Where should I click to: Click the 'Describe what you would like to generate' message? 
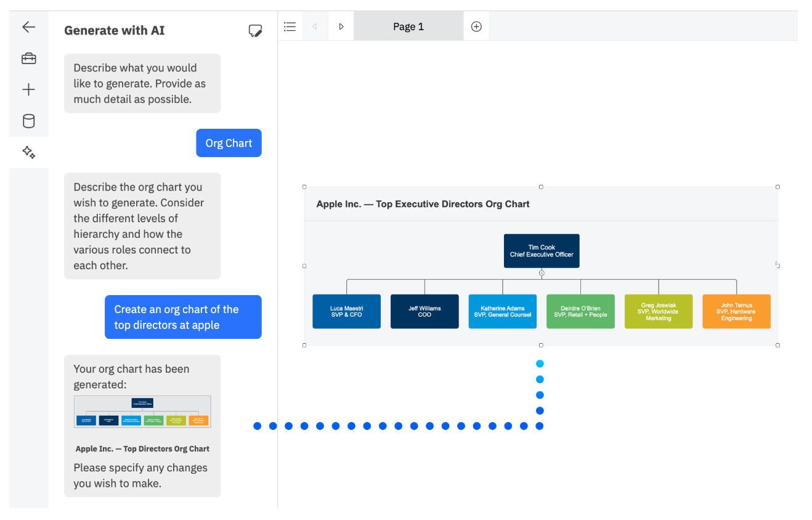click(x=142, y=83)
